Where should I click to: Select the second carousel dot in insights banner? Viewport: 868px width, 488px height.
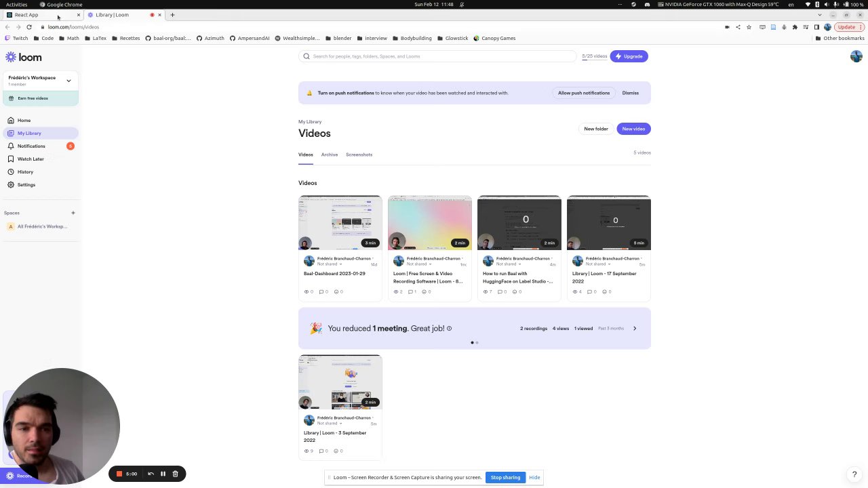[x=477, y=343]
